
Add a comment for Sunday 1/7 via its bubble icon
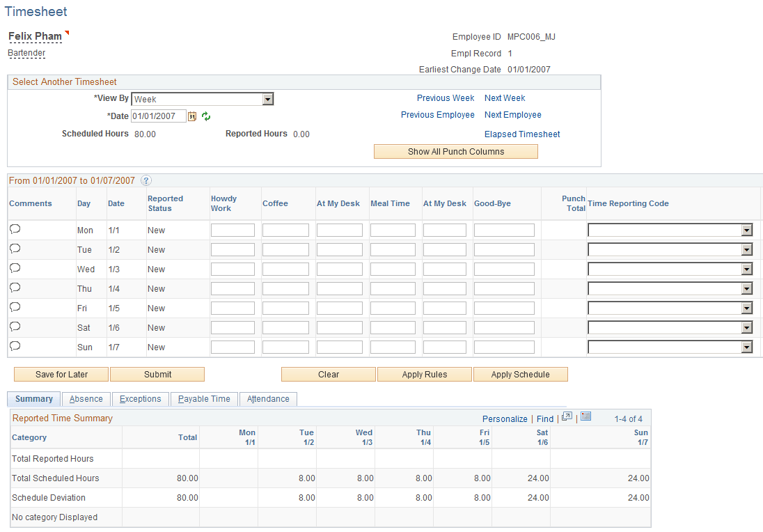coord(15,345)
